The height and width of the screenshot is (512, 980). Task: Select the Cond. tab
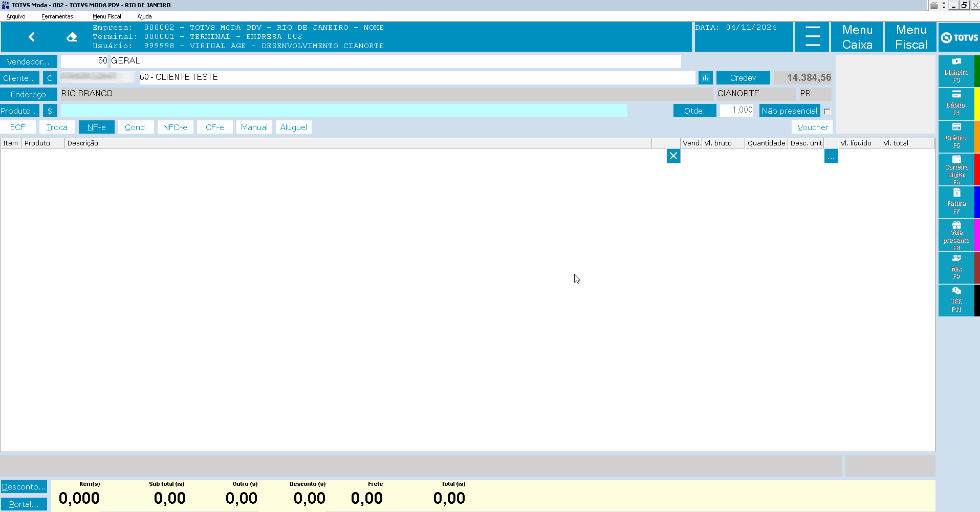click(136, 127)
